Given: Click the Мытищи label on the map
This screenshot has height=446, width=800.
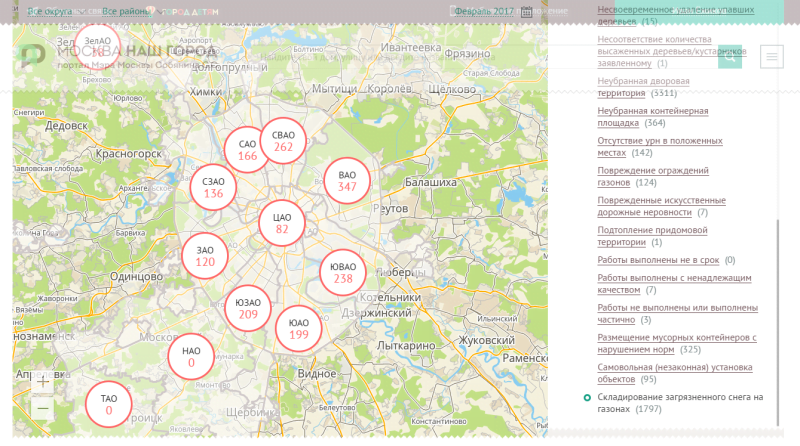Looking at the screenshot, I should pos(335,89).
